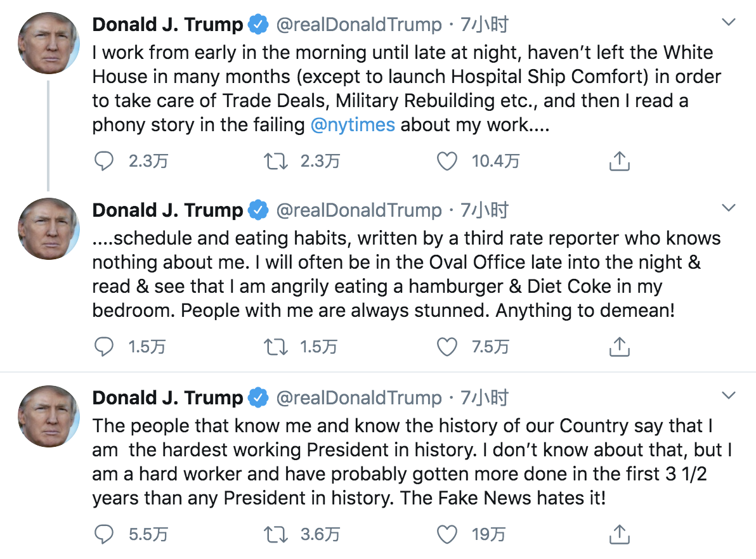Expand the options chevron on the second tweet
The image size is (756, 559).
point(729,208)
